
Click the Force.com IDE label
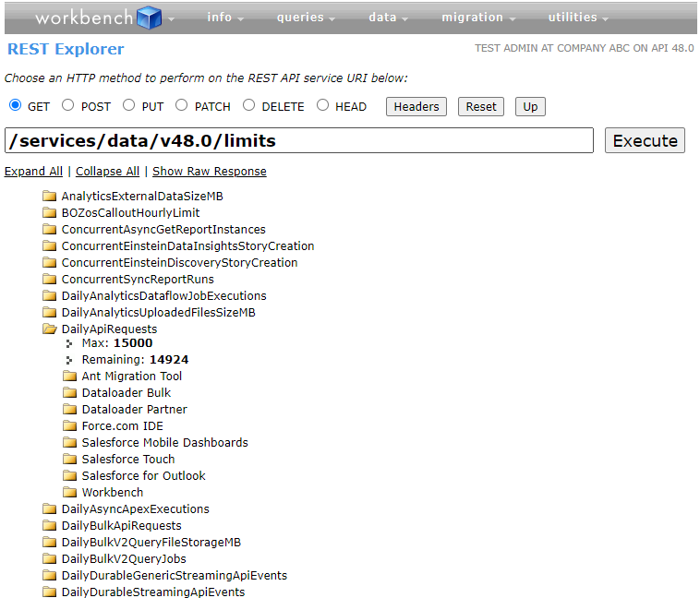[x=122, y=425]
